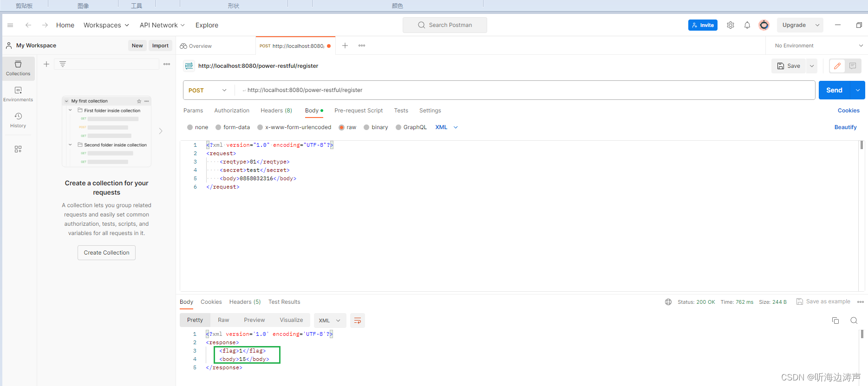Switch to the Tests tab
Viewport: 868px width, 386px height.
(x=401, y=111)
